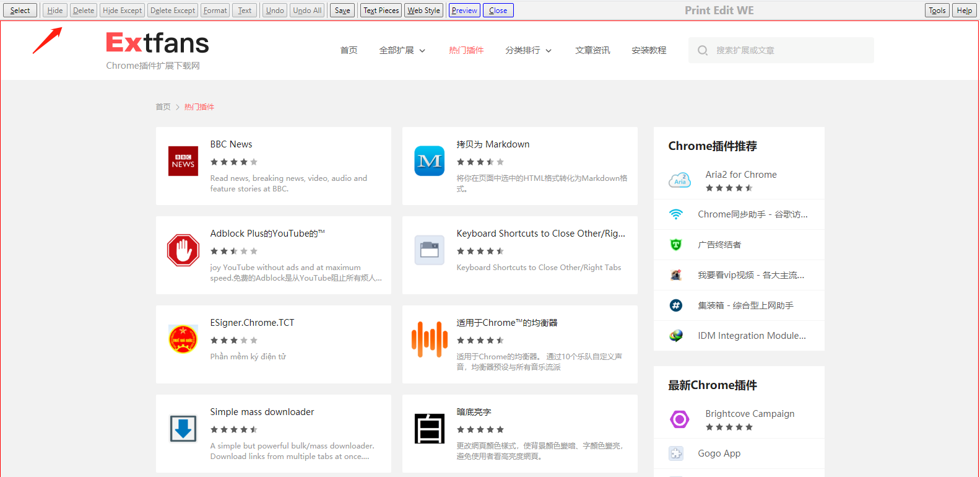
Task: Open the Keyboard Shortcuts tab extension icon
Action: (x=430, y=250)
